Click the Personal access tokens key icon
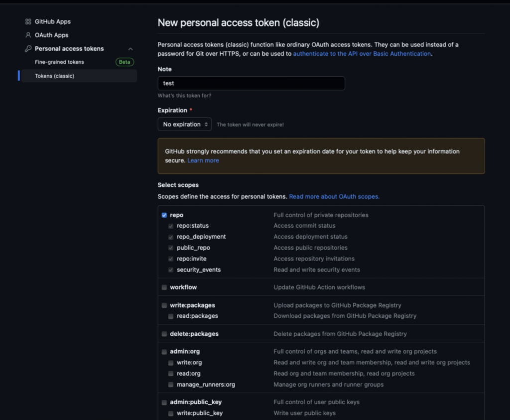The width and height of the screenshot is (510, 420). pyautogui.click(x=28, y=49)
